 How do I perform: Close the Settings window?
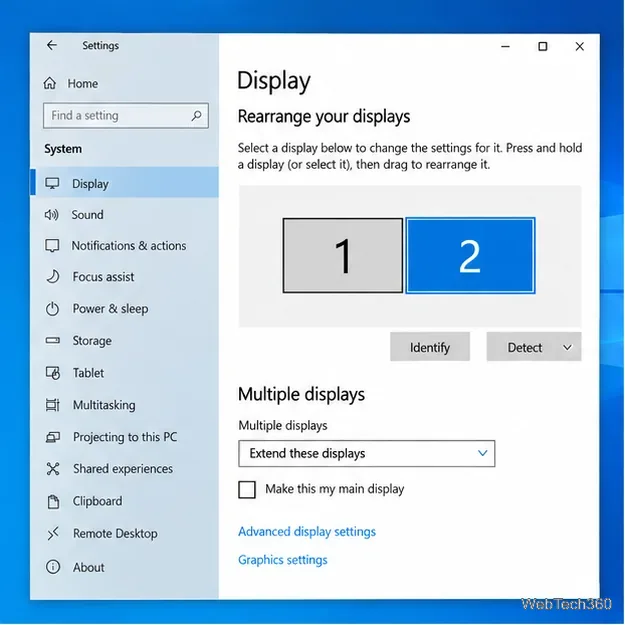(x=580, y=47)
